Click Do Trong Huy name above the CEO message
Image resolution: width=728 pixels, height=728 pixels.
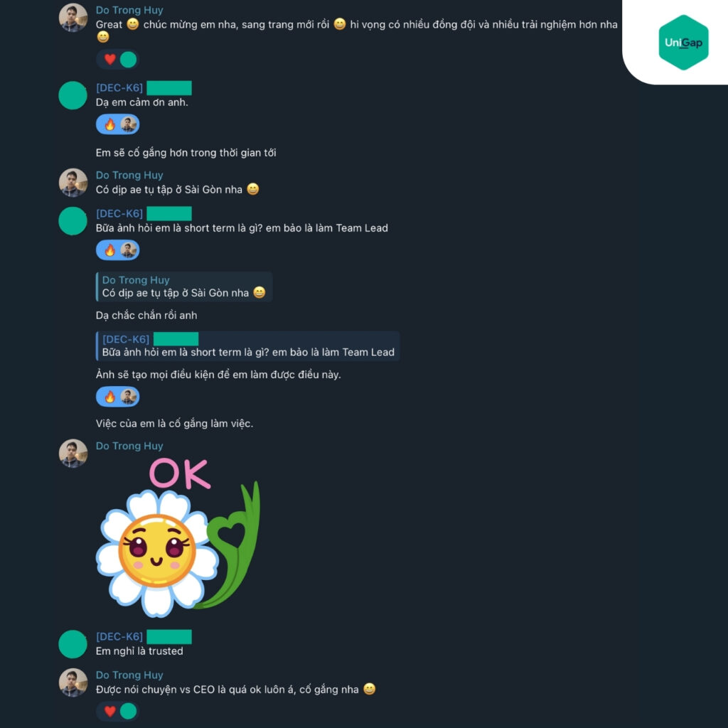[129, 675]
